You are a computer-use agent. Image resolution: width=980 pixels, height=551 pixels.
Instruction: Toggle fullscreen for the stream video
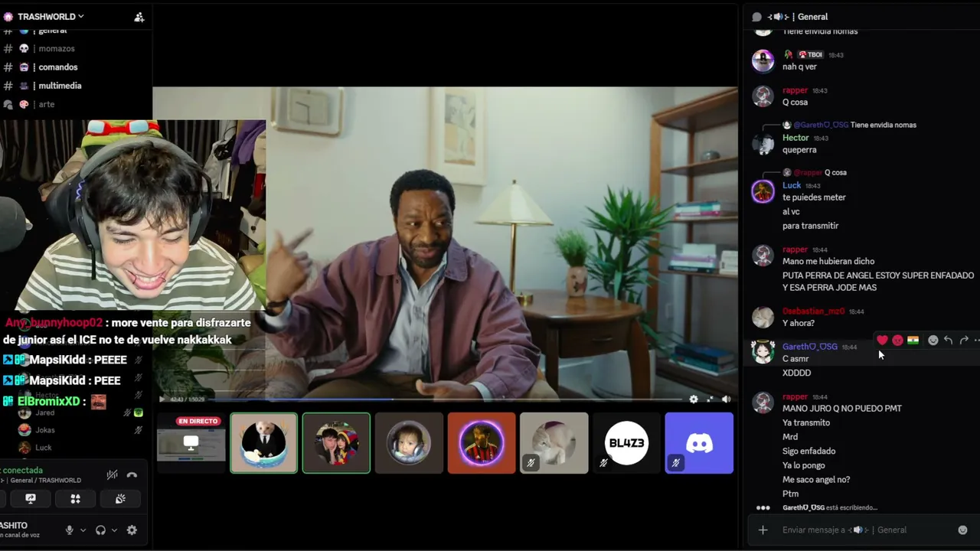tap(710, 399)
